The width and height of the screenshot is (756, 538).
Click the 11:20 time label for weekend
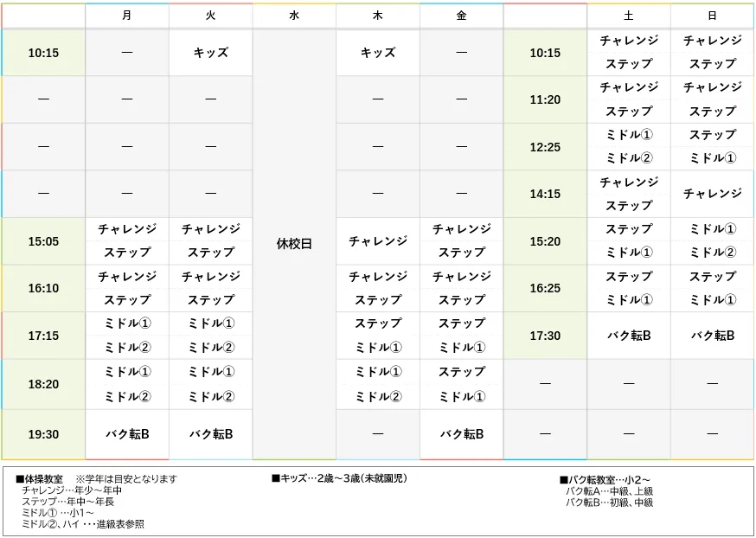click(545, 99)
